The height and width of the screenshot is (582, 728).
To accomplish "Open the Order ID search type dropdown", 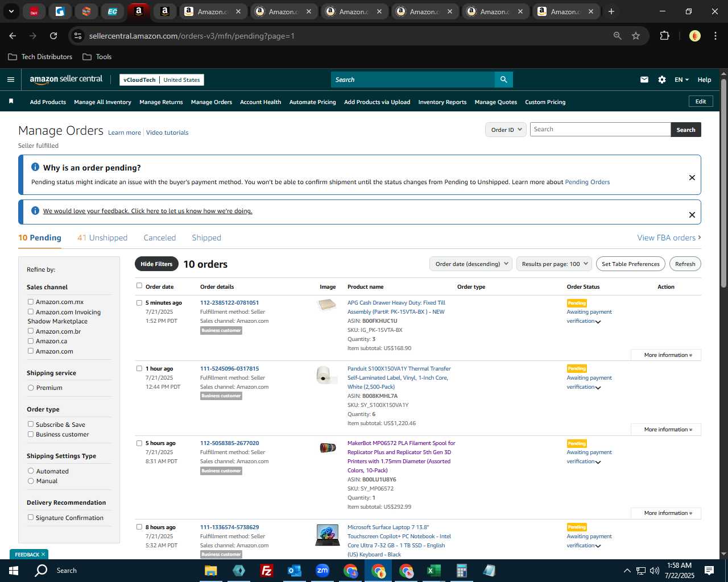I will [x=506, y=130].
